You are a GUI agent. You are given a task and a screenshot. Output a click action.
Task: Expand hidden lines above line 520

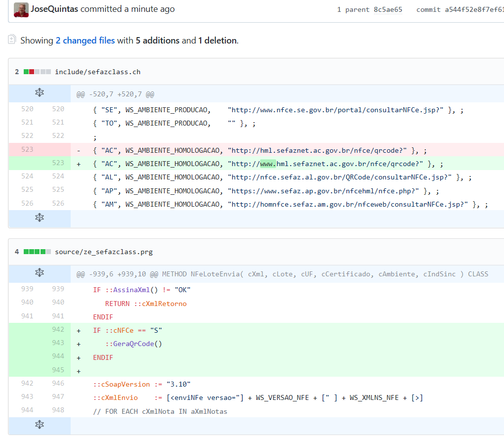pyautogui.click(x=40, y=93)
